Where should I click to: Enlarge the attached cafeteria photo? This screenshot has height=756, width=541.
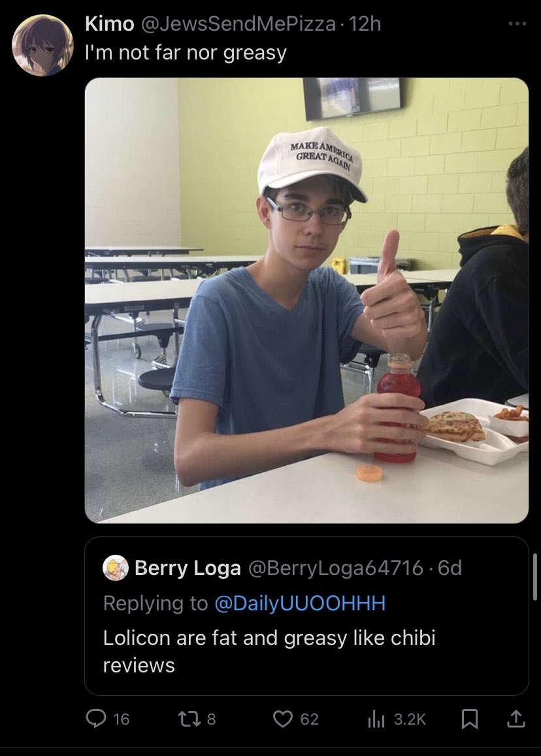(306, 301)
